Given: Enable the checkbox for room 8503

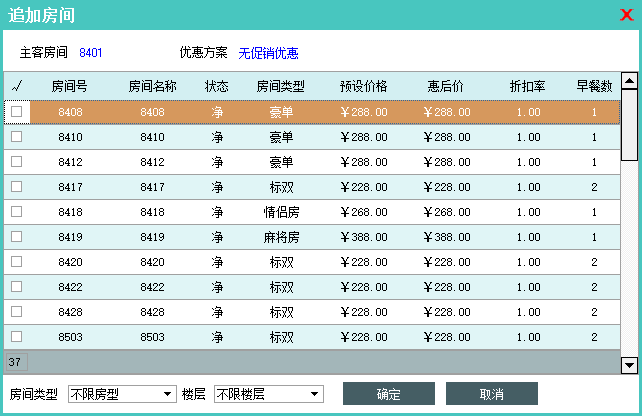Looking at the screenshot, I should (16, 337).
